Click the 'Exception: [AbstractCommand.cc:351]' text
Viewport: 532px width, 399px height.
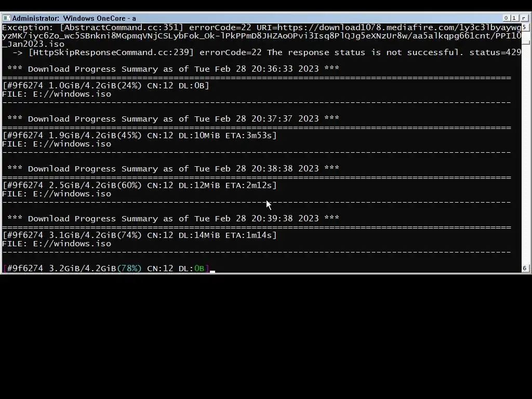tap(92, 28)
